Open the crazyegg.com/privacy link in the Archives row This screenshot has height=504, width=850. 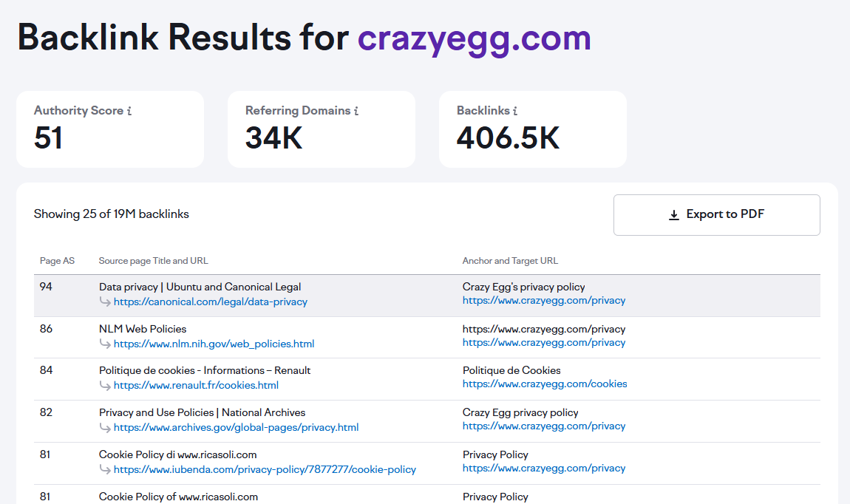543,426
